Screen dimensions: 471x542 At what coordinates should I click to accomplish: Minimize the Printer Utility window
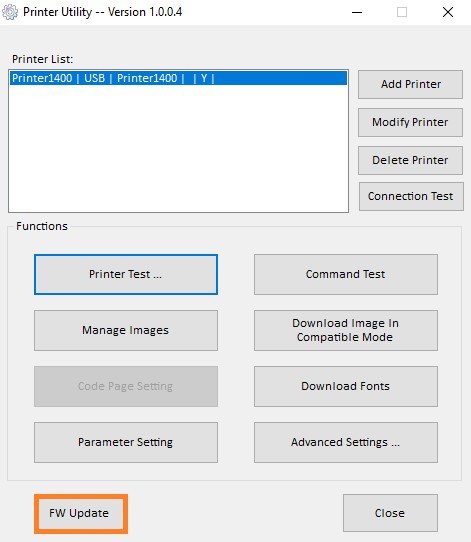[357, 12]
